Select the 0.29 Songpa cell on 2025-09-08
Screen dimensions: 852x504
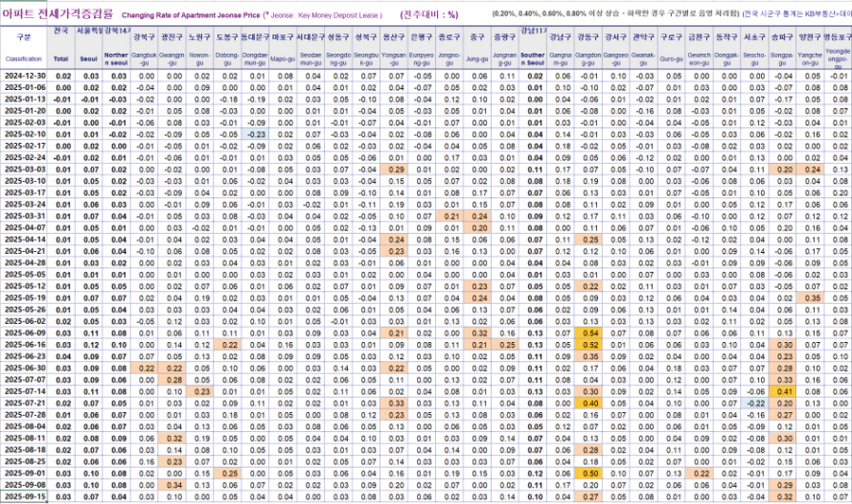[x=782, y=485]
